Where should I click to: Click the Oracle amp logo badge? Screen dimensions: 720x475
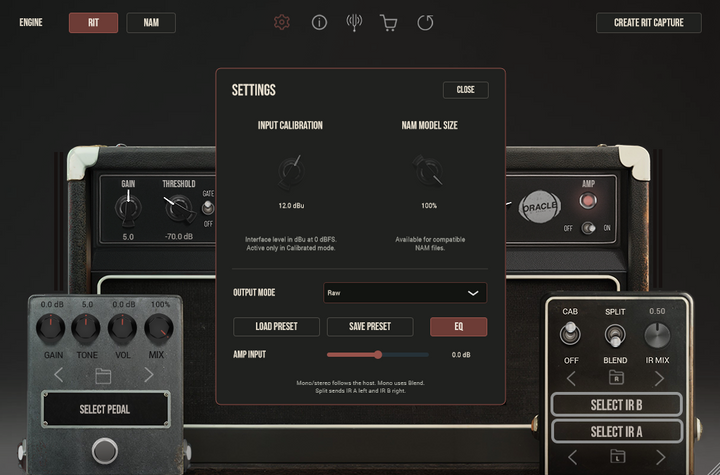pos(540,207)
